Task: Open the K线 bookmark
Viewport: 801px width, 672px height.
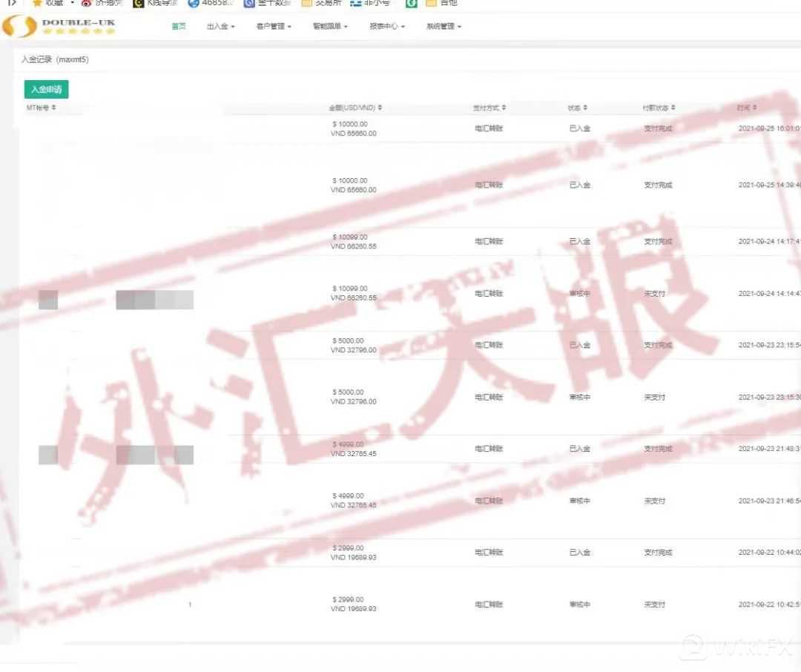Action: [155, 3]
